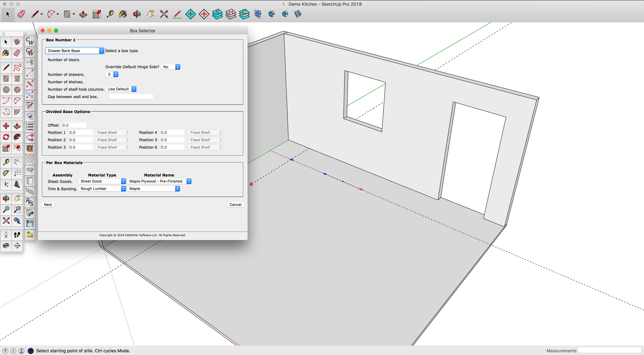The image size is (644, 355).
Task: Open the shelf-hole columns Use Default dropdown
Action: click(121, 89)
